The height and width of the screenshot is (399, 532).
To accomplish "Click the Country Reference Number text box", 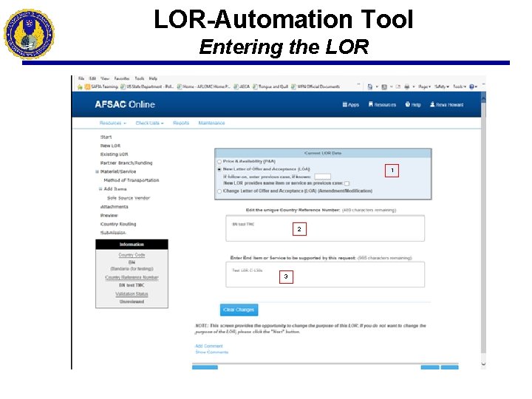I will [x=325, y=228].
